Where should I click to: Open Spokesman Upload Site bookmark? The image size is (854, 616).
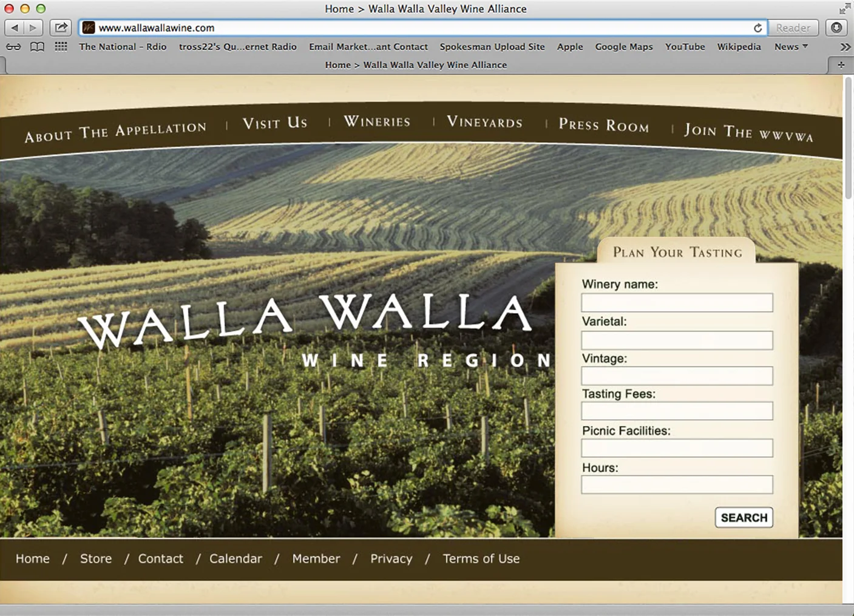(x=492, y=47)
